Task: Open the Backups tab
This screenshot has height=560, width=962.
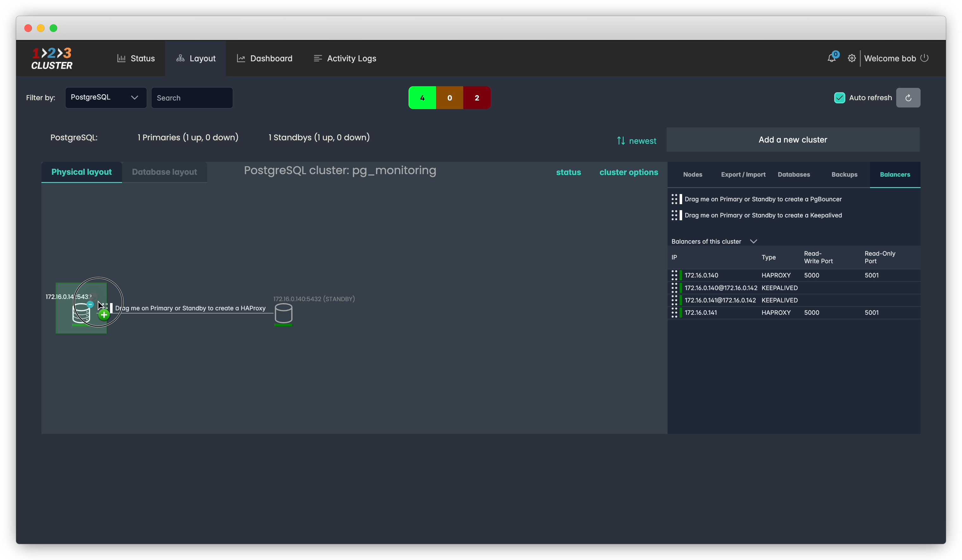Action: 844,174
